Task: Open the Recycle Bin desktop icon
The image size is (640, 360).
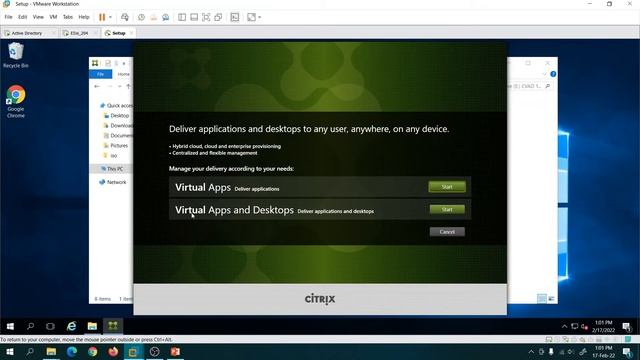Action: (16, 56)
